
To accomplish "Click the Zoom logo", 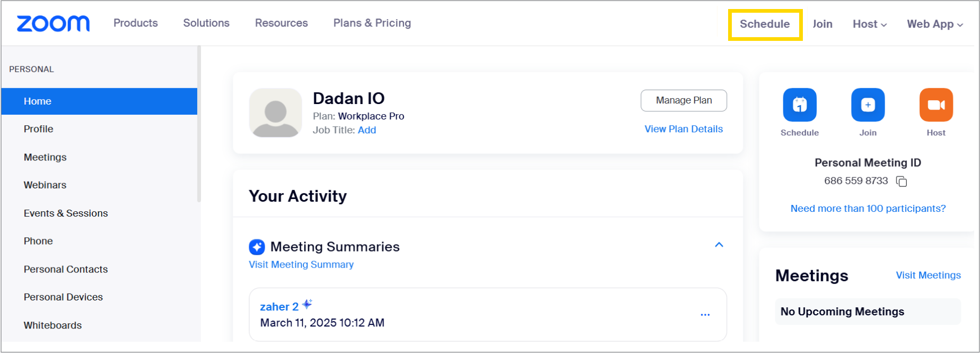I will click(53, 23).
